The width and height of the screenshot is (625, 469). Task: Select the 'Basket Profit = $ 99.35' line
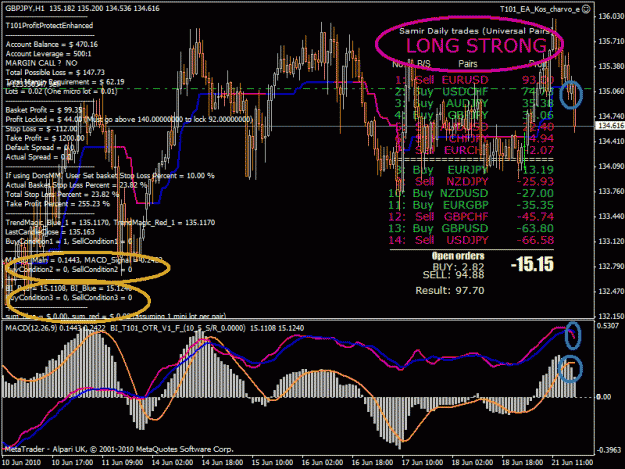click(x=44, y=110)
